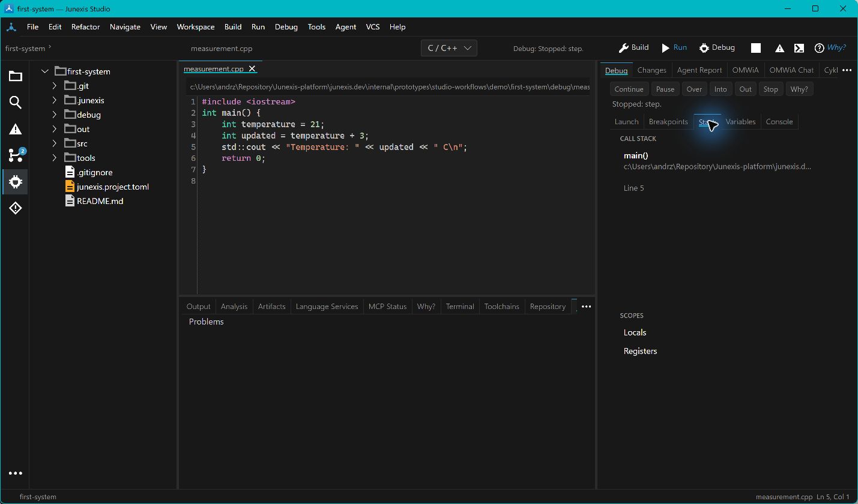This screenshot has width=858, height=504.
Task: Open the Refactor menu
Action: 85,27
